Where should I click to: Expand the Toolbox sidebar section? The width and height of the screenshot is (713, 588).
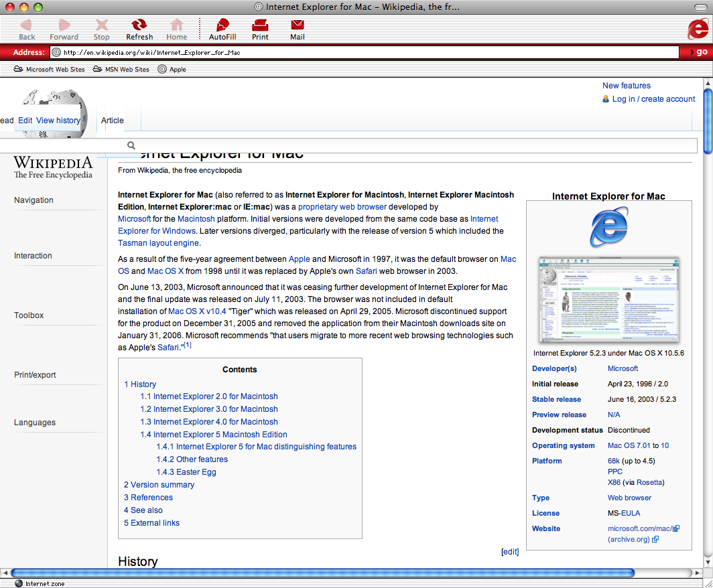29,315
